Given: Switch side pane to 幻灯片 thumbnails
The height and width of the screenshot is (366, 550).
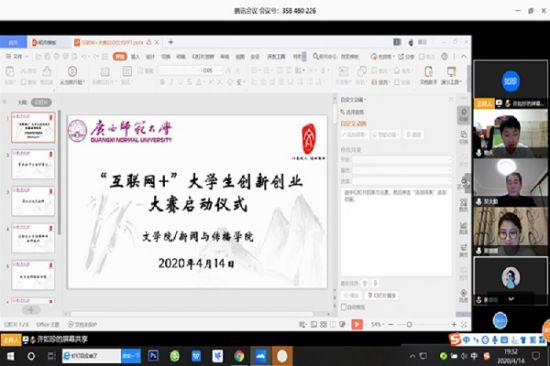Looking at the screenshot, I should pyautogui.click(x=41, y=102).
